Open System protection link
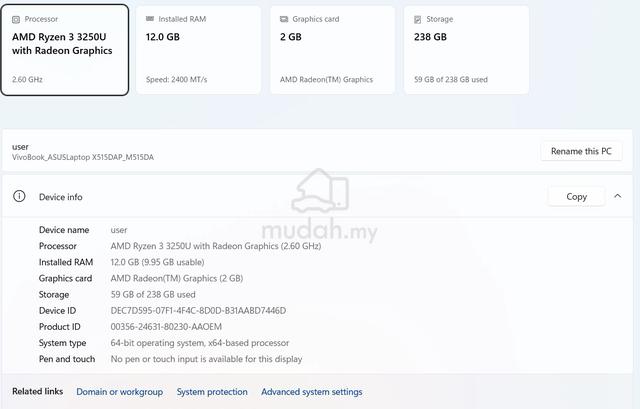Viewport: 640px width, 409px height. click(x=212, y=392)
